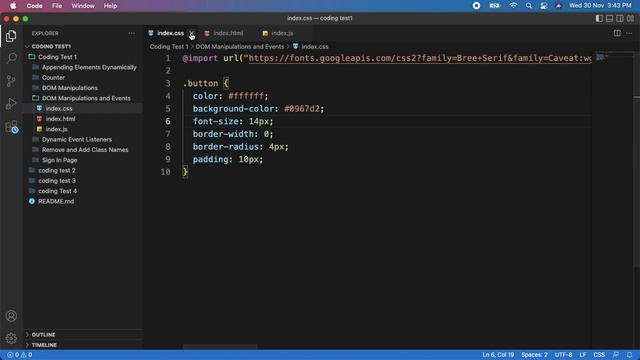Collapse DOM Manipulations and Events folder
This screenshot has width=640, height=360.
pos(83,98)
